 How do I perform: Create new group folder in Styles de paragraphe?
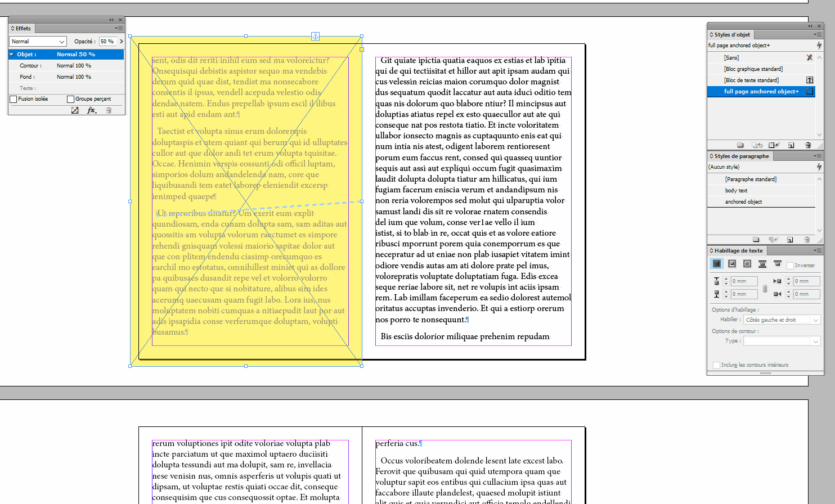[x=756, y=240]
